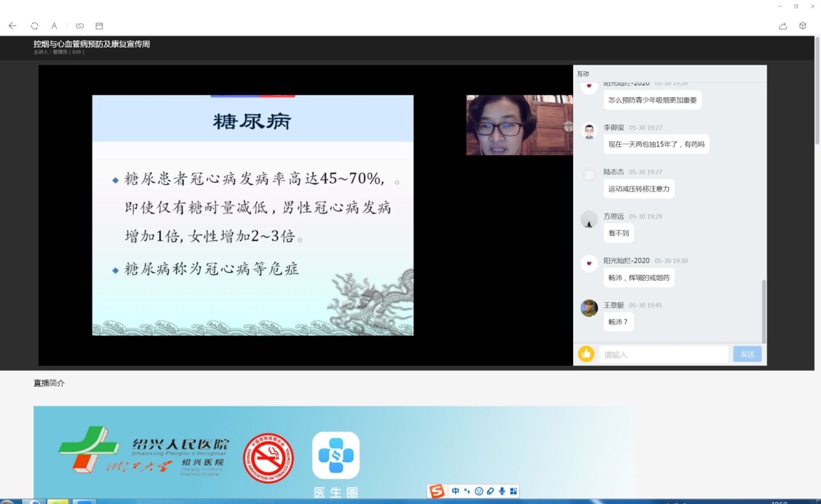Image resolution: width=821 pixels, height=504 pixels.
Task: Click the 主讲人：管理员 presenter label
Action: [59, 52]
